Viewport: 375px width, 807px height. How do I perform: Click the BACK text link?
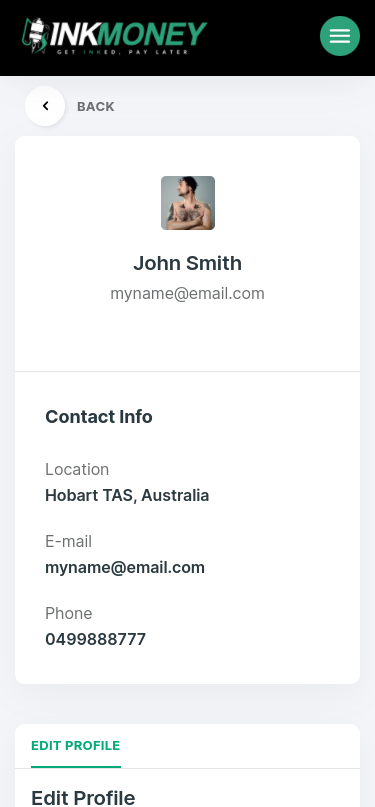tap(96, 107)
